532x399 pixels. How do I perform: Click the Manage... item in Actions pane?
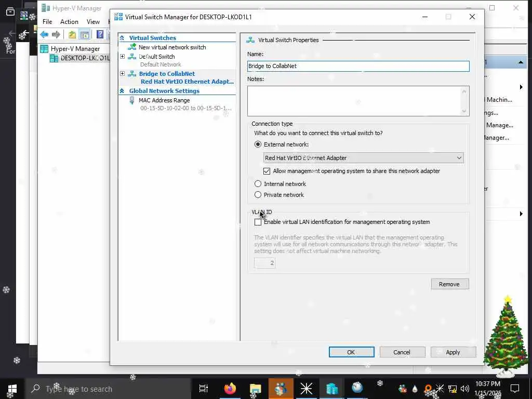click(499, 125)
